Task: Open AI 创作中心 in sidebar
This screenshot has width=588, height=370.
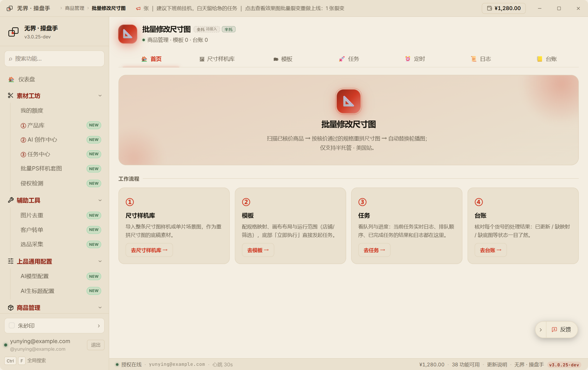Action: click(x=60, y=140)
